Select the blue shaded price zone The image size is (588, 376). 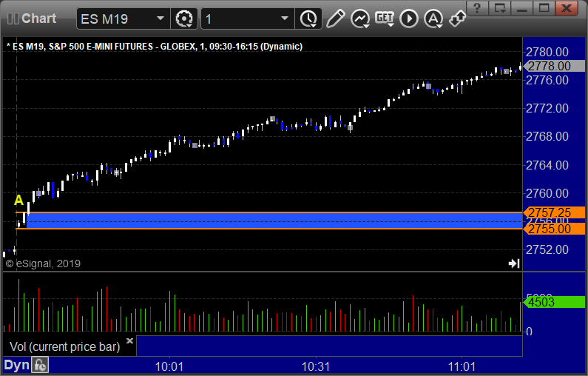274,221
